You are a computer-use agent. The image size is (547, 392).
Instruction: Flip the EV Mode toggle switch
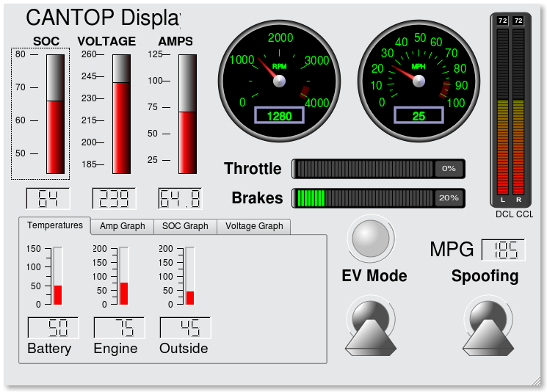[x=372, y=327]
